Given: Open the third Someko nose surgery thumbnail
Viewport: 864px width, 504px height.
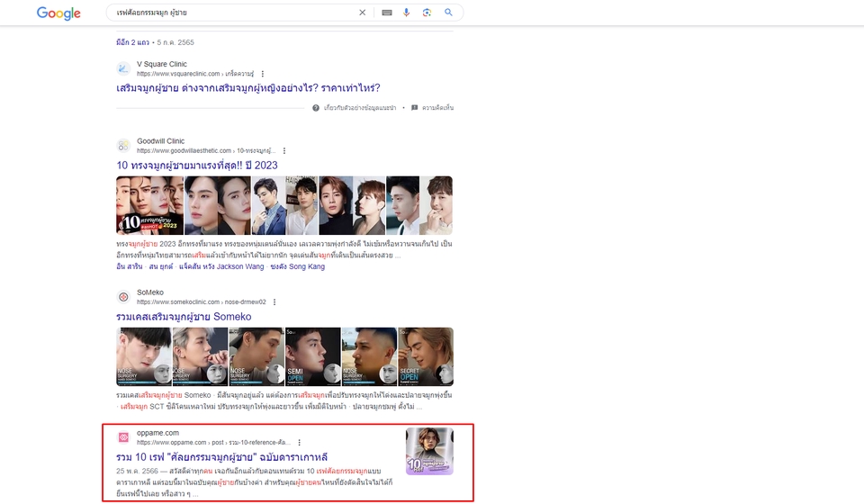Looking at the screenshot, I should click(x=256, y=357).
